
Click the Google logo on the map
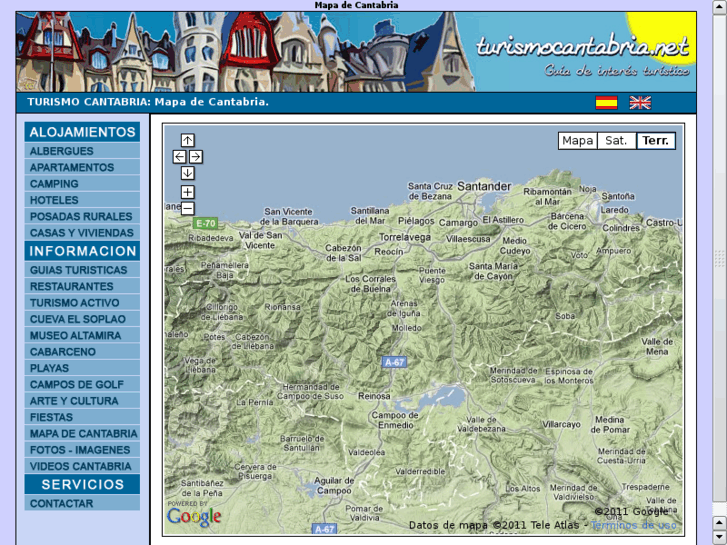194,516
